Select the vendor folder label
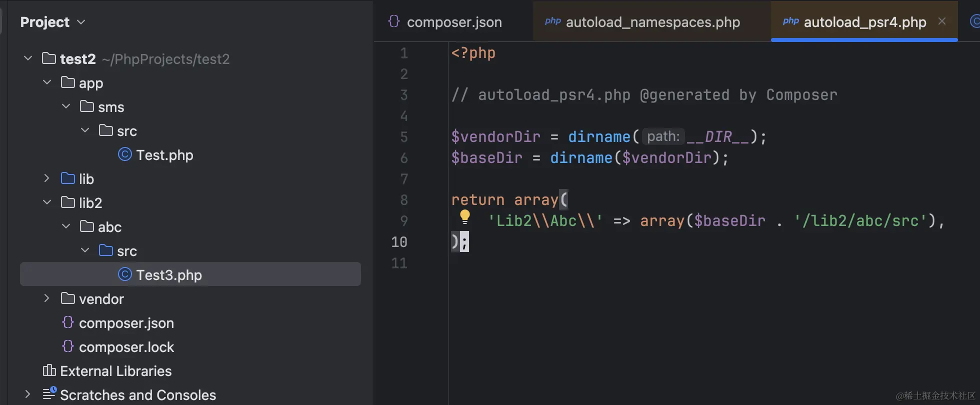The width and height of the screenshot is (980, 405). 101,299
